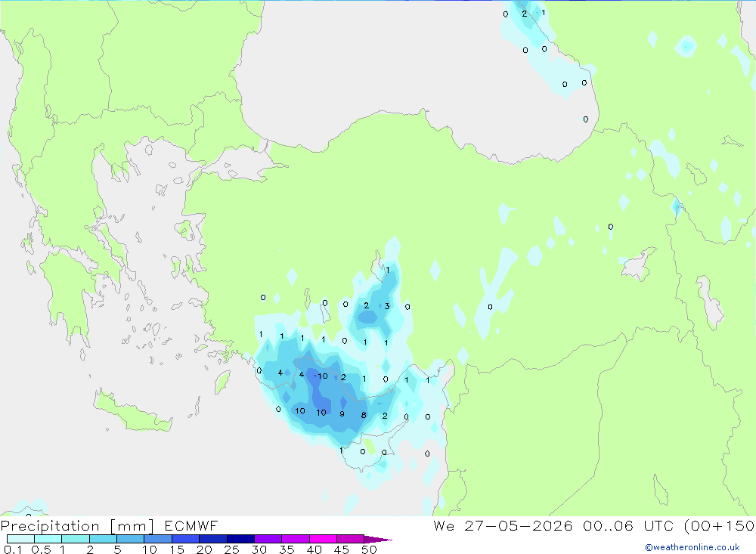The width and height of the screenshot is (756, 554).
Task: Click the 0.5–1 mm legend color swatch
Action: pos(48,539)
